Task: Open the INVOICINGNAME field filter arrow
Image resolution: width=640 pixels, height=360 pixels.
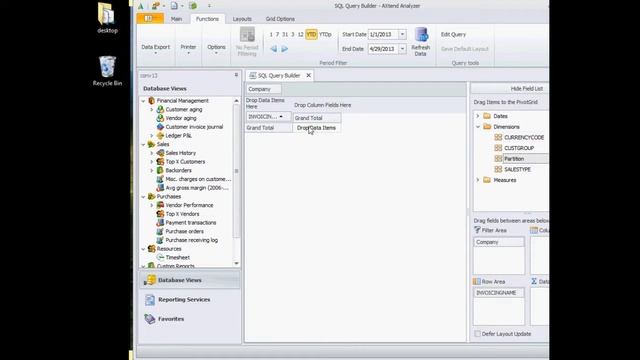Action: (281, 117)
